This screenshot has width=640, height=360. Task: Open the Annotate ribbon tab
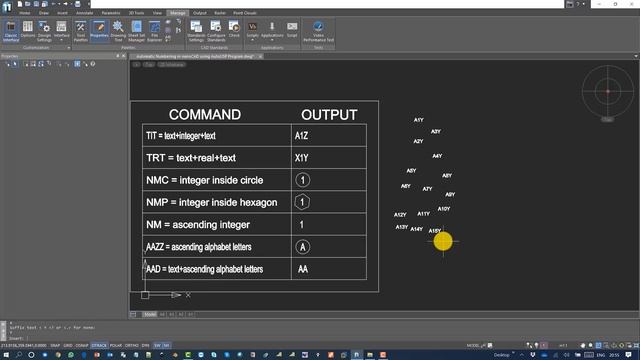pyautogui.click(x=84, y=13)
